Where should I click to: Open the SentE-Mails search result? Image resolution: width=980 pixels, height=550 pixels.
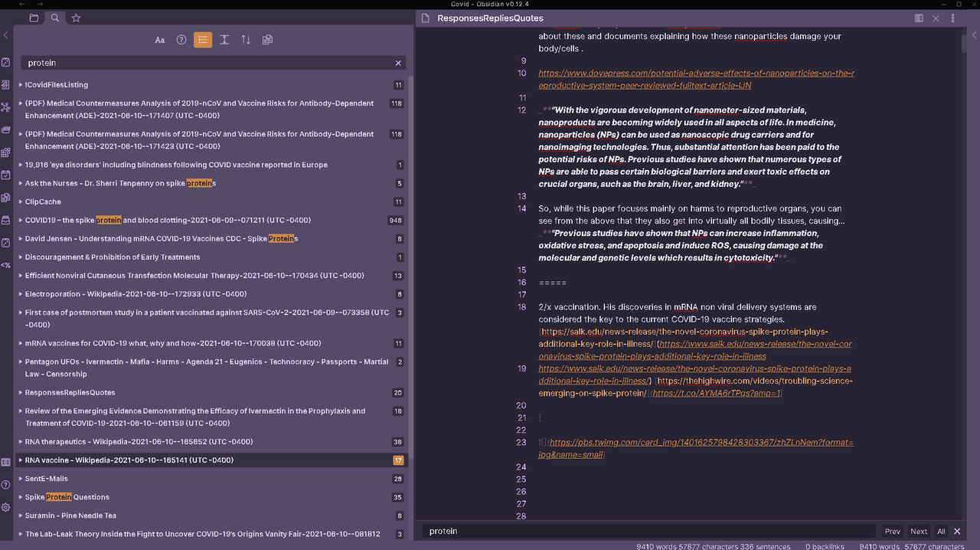tap(47, 479)
